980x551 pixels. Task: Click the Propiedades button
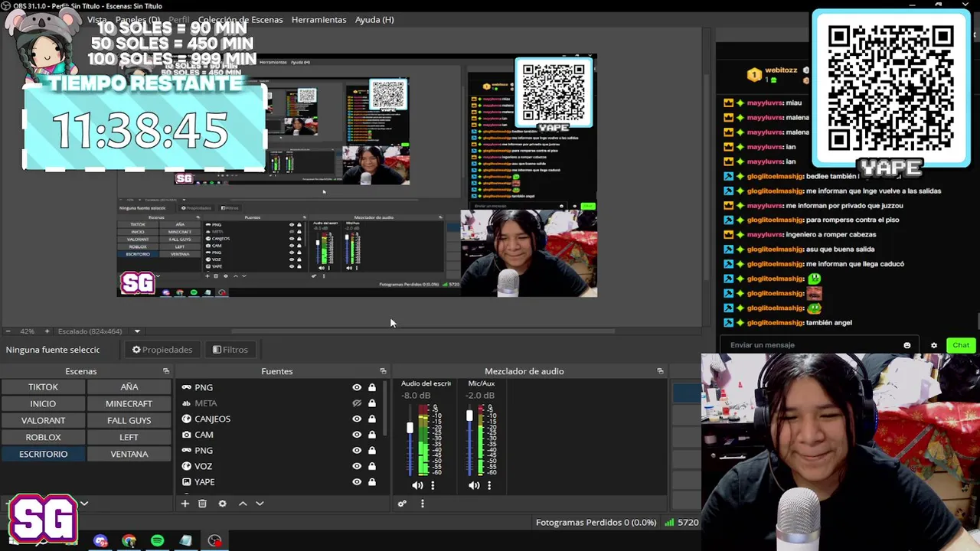(x=162, y=350)
